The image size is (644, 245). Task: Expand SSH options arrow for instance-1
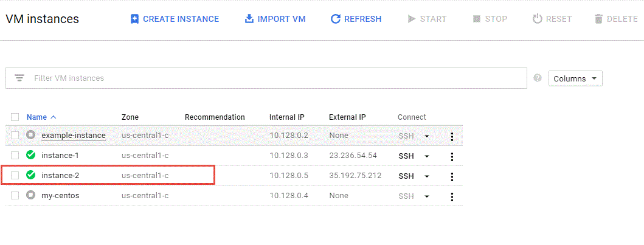427,156
